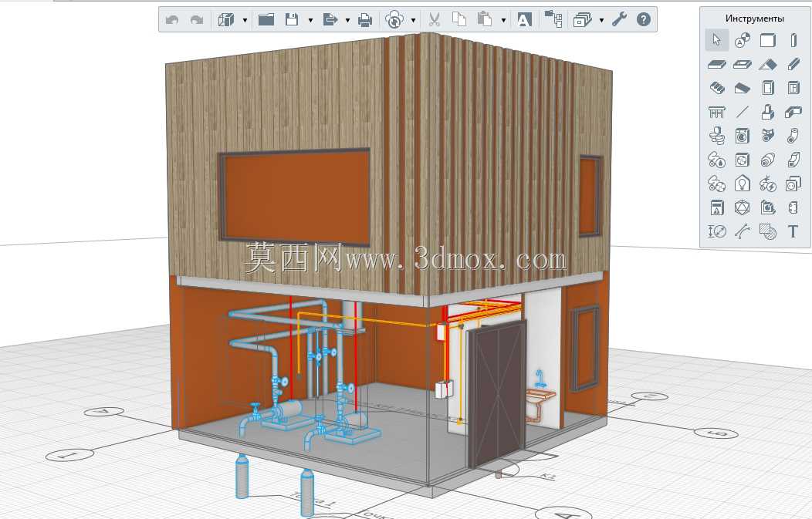
Task: Select the Plate tool in the last icon column
Action: (793, 207)
